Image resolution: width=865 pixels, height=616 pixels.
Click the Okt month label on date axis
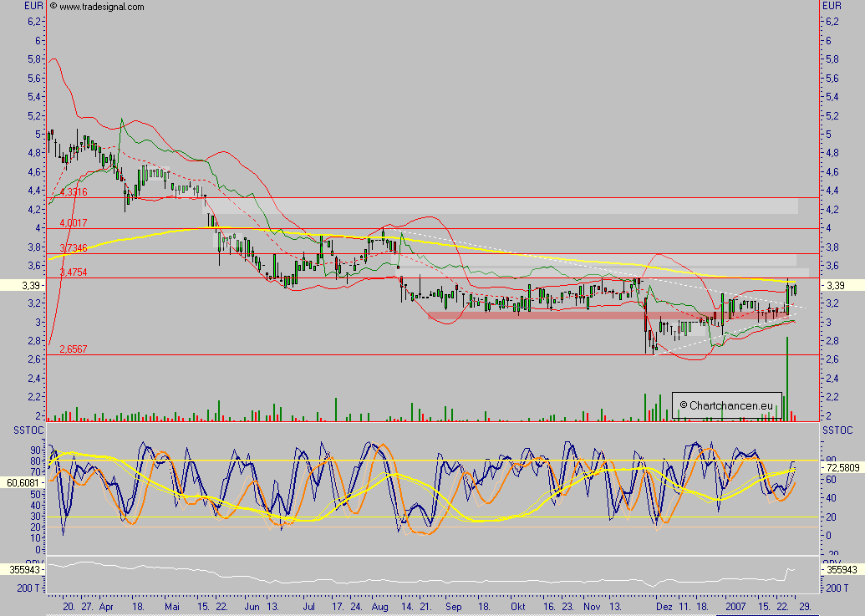(517, 607)
